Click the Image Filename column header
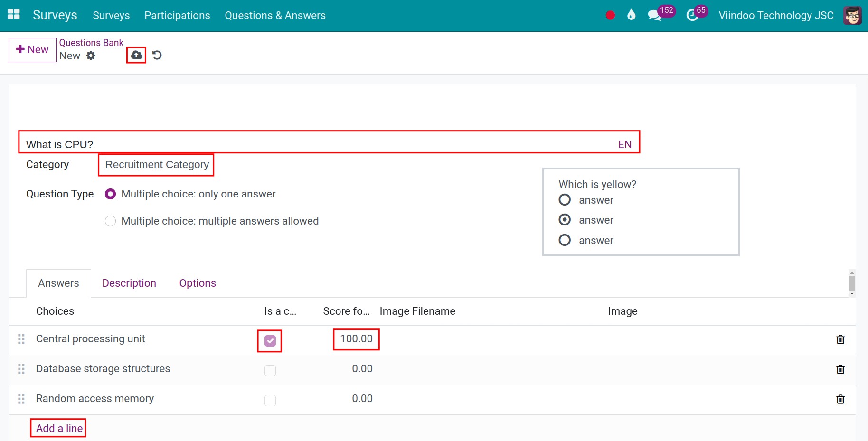Image resolution: width=868 pixels, height=441 pixels. tap(417, 311)
